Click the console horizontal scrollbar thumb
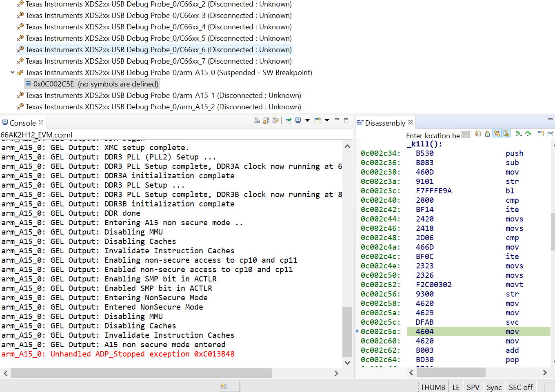555x392 pixels. (142, 373)
